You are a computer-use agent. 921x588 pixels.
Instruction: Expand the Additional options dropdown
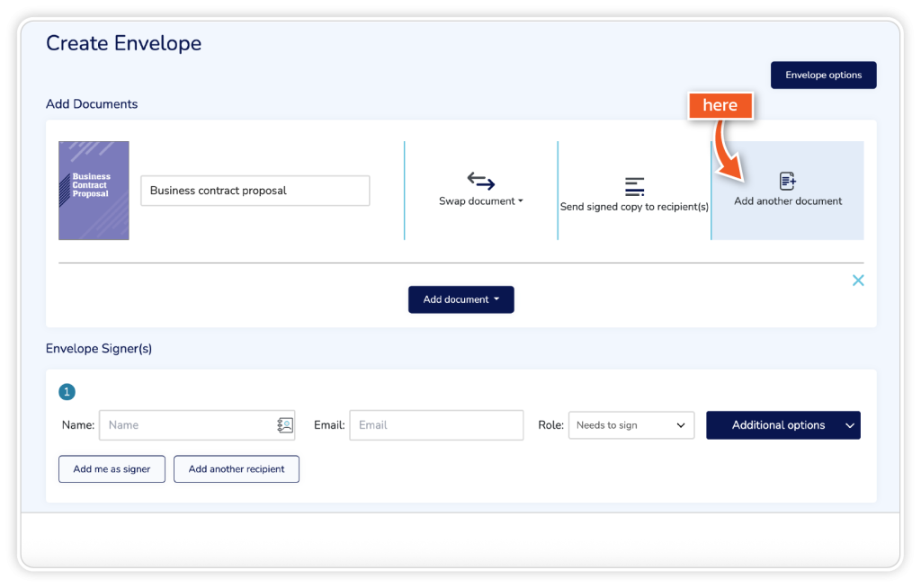pos(782,425)
